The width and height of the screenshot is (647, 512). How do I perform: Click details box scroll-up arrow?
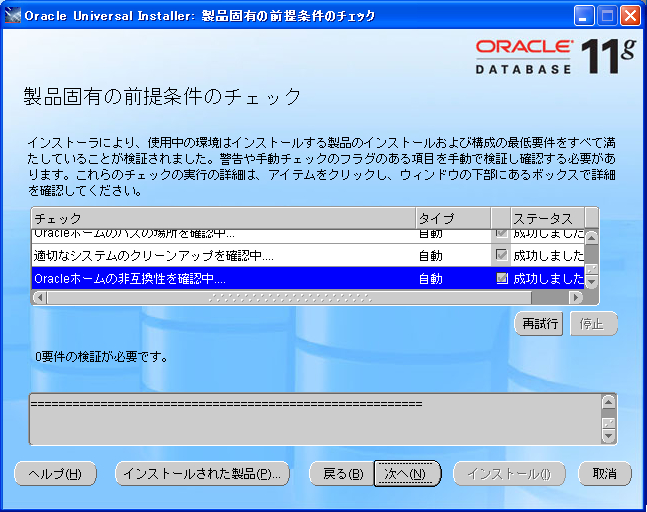click(609, 402)
